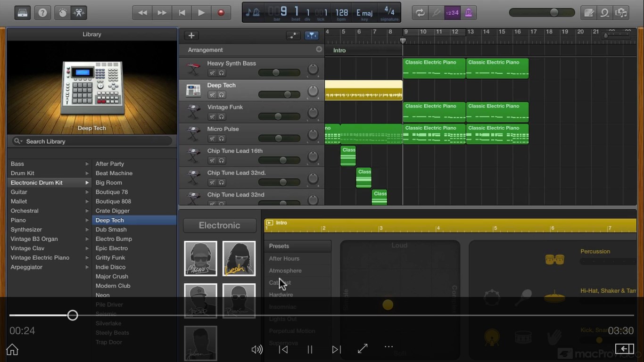The height and width of the screenshot is (362, 644).
Task: Select the Bass category in the sidebar
Action: pos(17,164)
